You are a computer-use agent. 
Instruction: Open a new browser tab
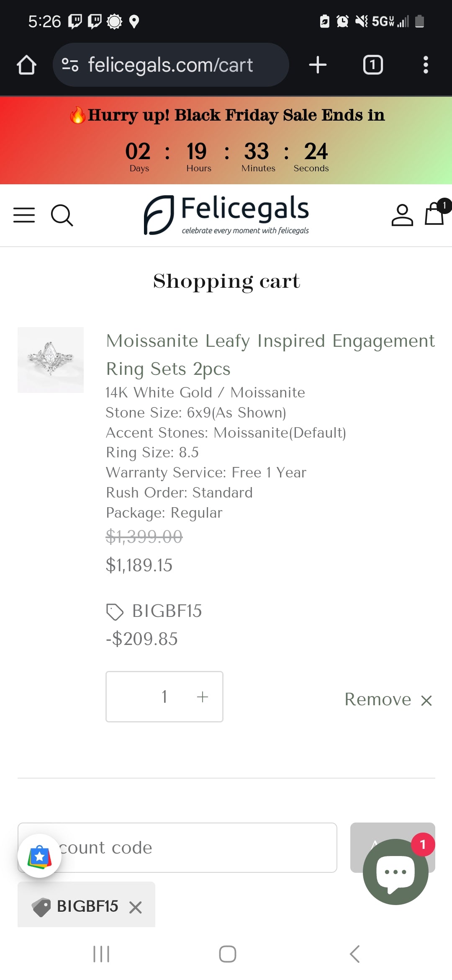click(318, 65)
